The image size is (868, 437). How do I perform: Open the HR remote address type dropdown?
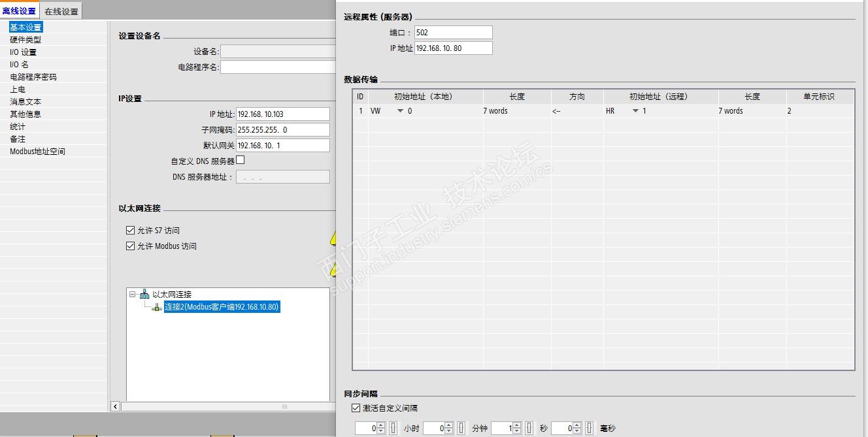coord(635,111)
